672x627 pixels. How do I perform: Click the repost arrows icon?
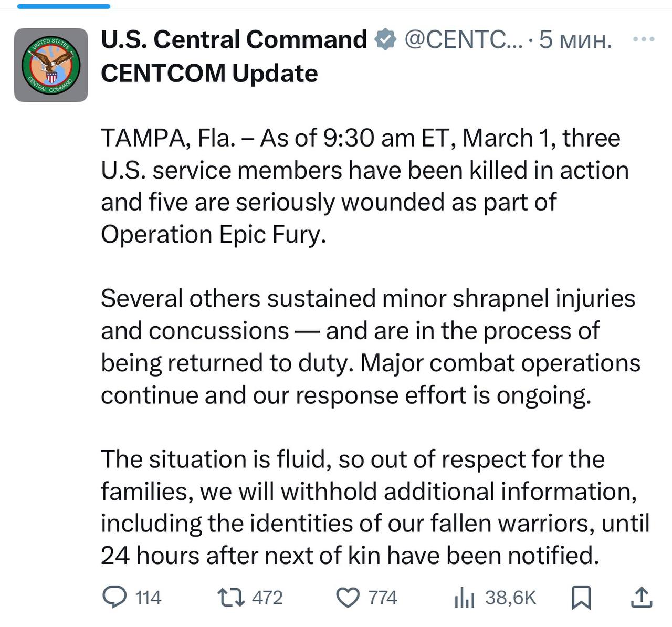coord(231,598)
